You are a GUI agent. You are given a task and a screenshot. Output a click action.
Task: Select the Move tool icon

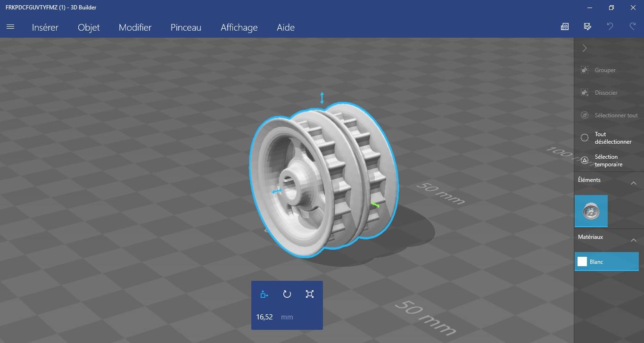(264, 294)
